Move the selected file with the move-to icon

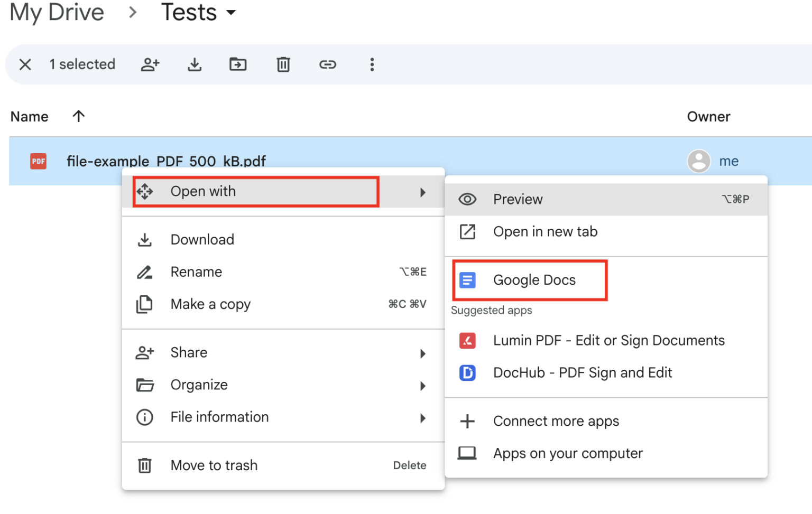click(238, 64)
